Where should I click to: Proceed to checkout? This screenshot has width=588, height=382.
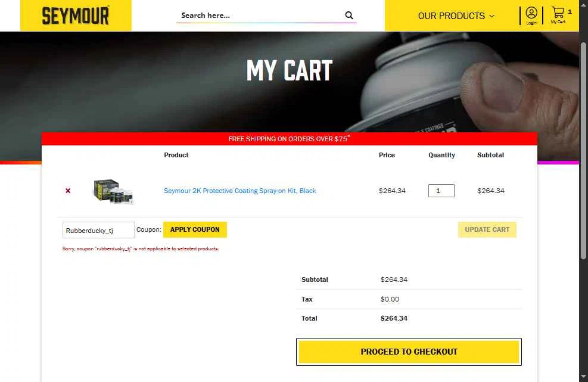pos(409,352)
